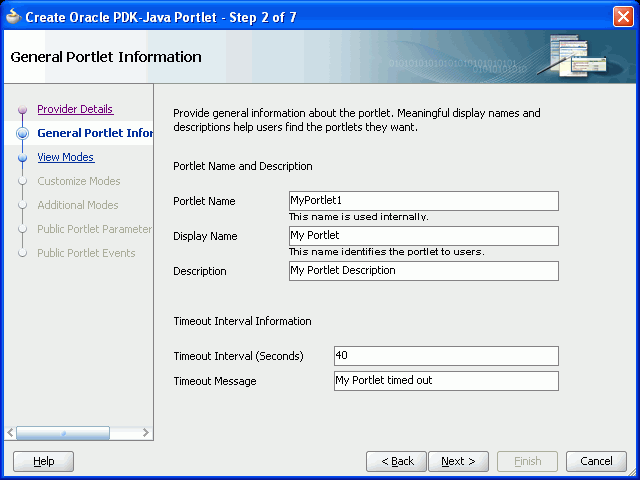Click the 'Description' field label
This screenshot has width=640, height=480.
coord(200,271)
